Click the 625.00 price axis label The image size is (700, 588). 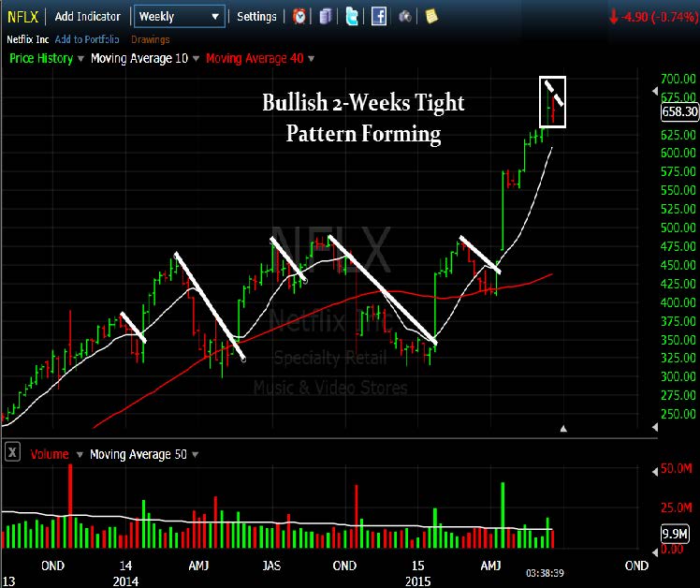(678, 135)
